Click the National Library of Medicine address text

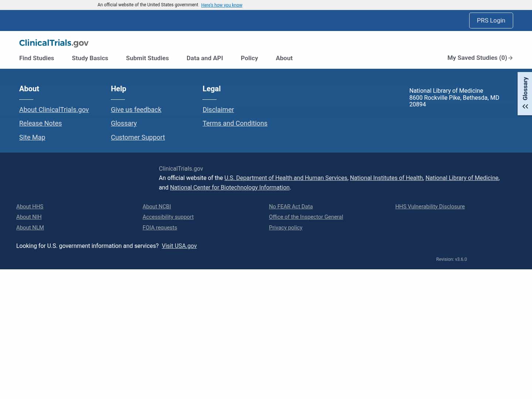tap(454, 98)
